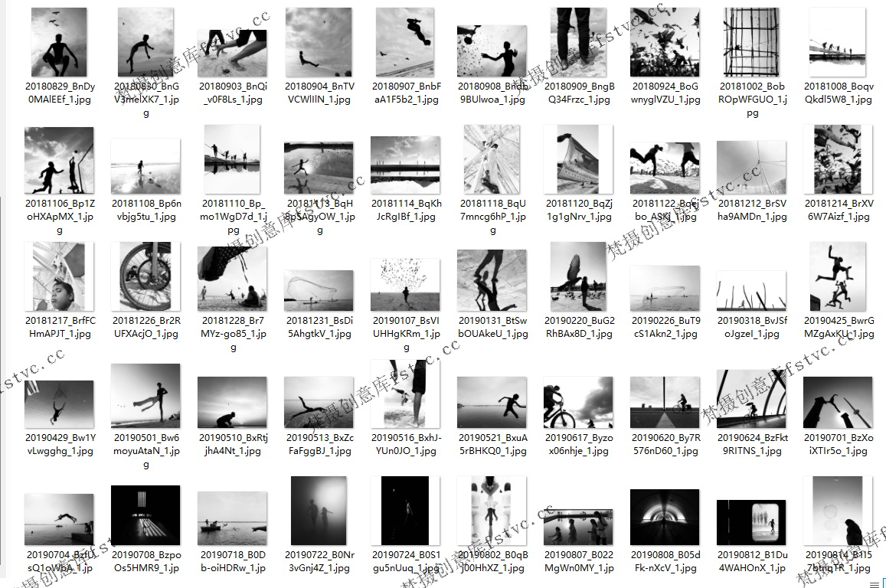Select the 20190429_Bw1Y upside-down figure thumbnail
Image resolution: width=886 pixels, height=588 pixels.
(59, 404)
